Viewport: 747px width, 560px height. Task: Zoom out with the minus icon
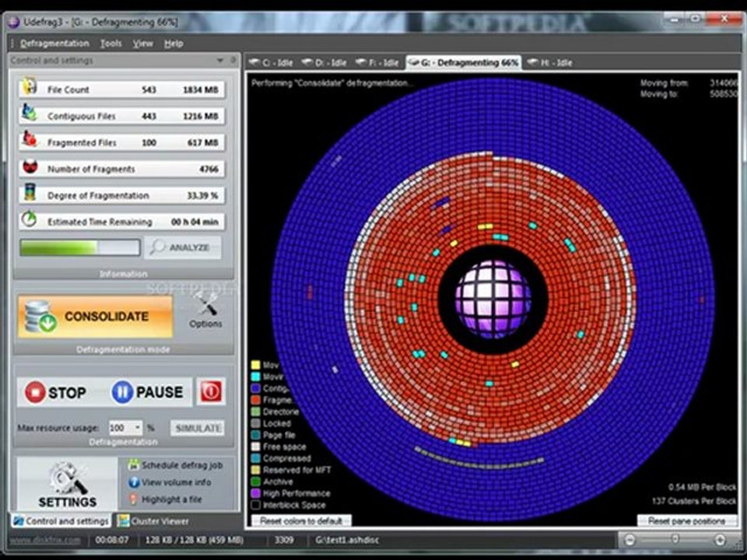coord(630,541)
